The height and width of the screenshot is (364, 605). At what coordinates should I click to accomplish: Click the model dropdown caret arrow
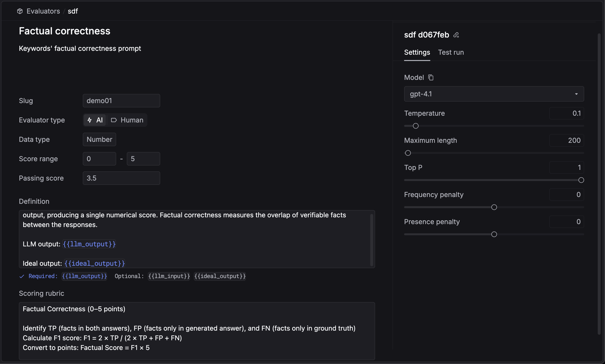tap(576, 94)
